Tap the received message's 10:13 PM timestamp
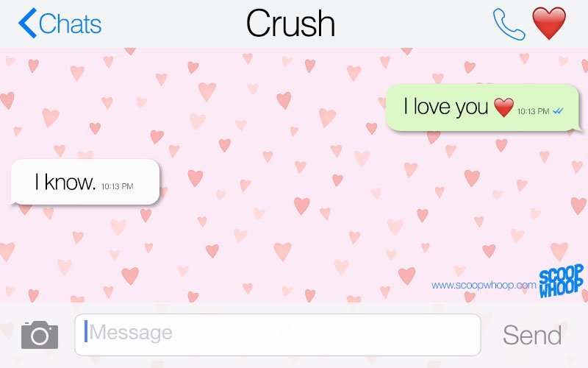Viewport: 588px width, 368px height. pos(118,186)
